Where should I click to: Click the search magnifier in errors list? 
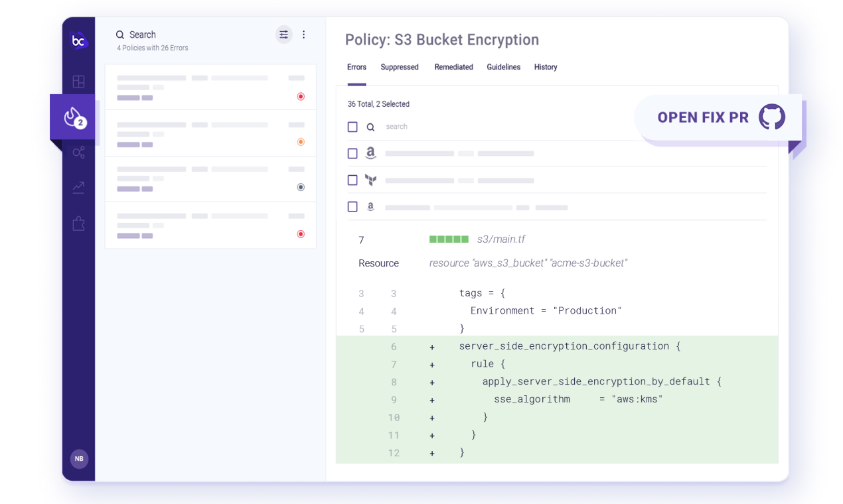coord(371,127)
